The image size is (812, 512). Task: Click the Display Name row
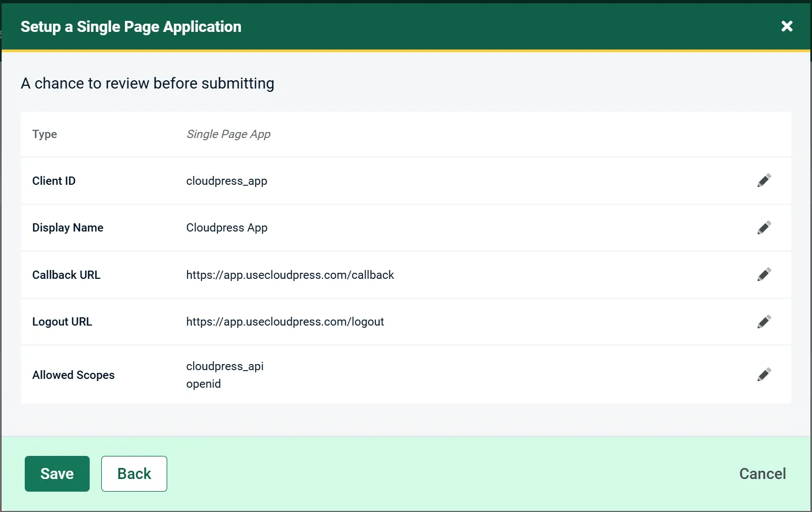(x=68, y=227)
